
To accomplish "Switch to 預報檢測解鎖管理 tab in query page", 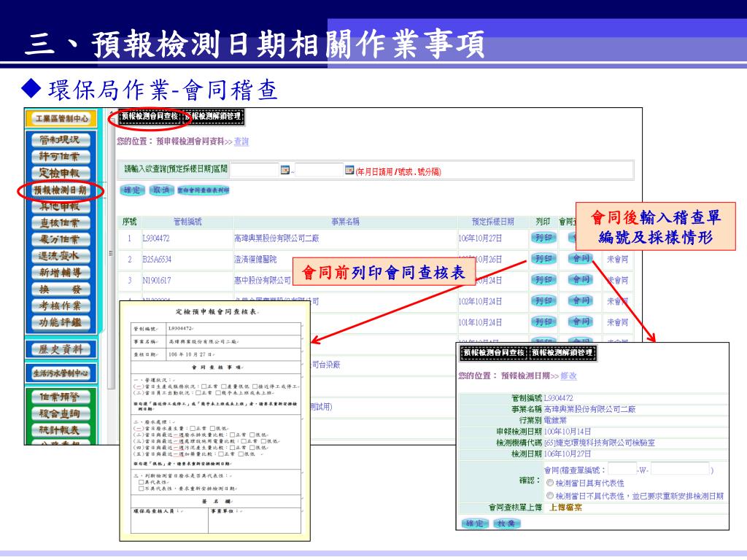I will 214,117.
